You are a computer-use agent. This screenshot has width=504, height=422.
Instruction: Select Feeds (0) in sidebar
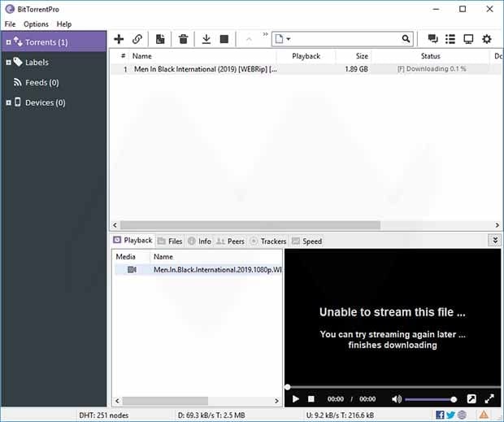point(42,83)
